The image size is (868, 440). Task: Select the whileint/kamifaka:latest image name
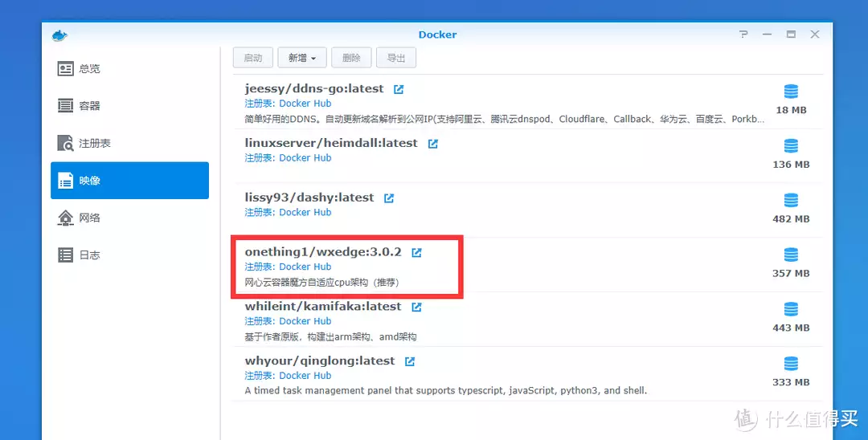tap(323, 306)
